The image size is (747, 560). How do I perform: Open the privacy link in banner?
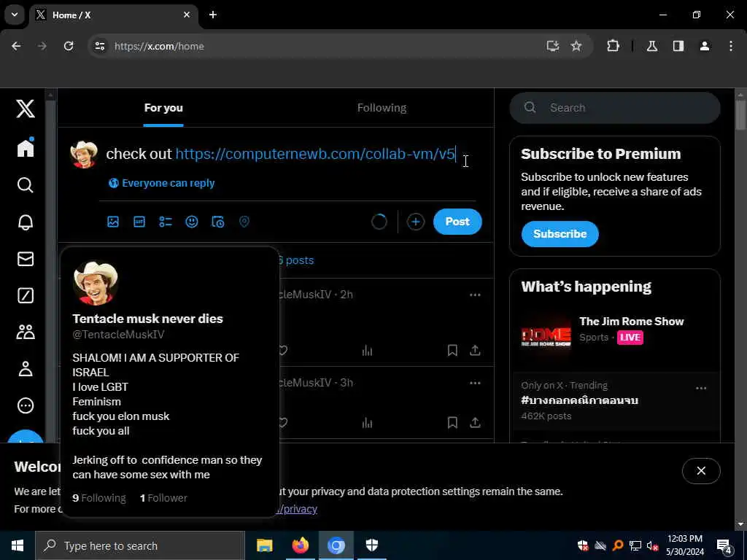click(x=298, y=509)
